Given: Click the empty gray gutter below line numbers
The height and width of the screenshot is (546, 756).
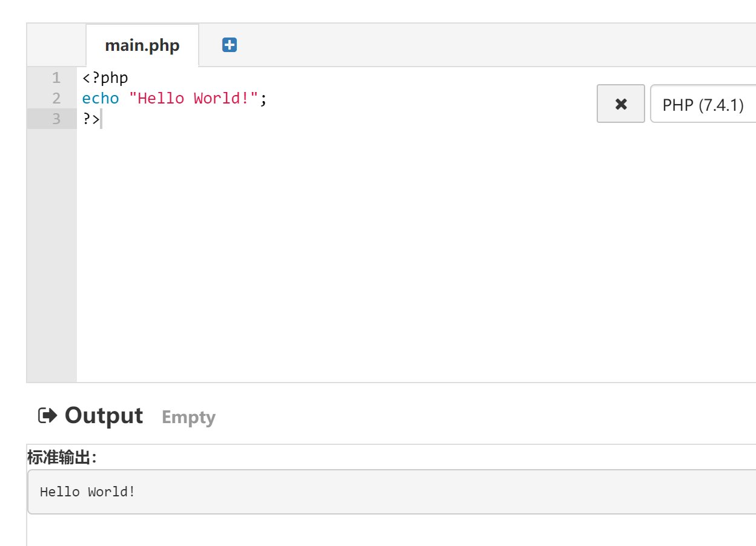Looking at the screenshot, I should tap(52, 254).
